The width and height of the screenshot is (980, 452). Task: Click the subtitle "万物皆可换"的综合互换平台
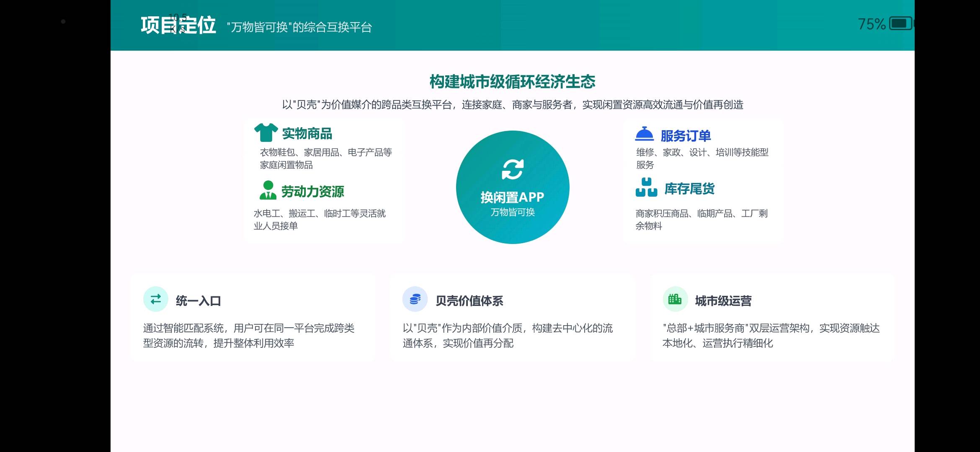coord(299,27)
